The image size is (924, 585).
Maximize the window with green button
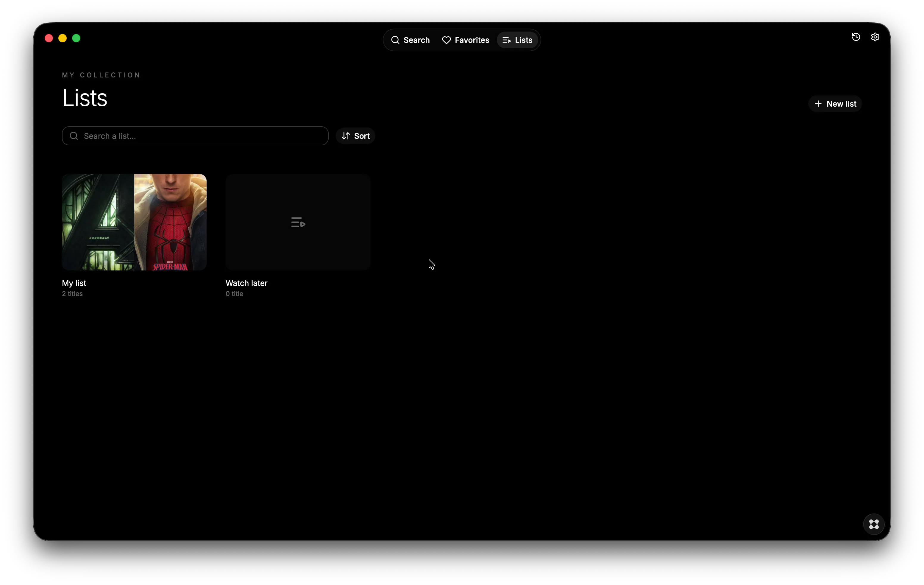tap(77, 38)
